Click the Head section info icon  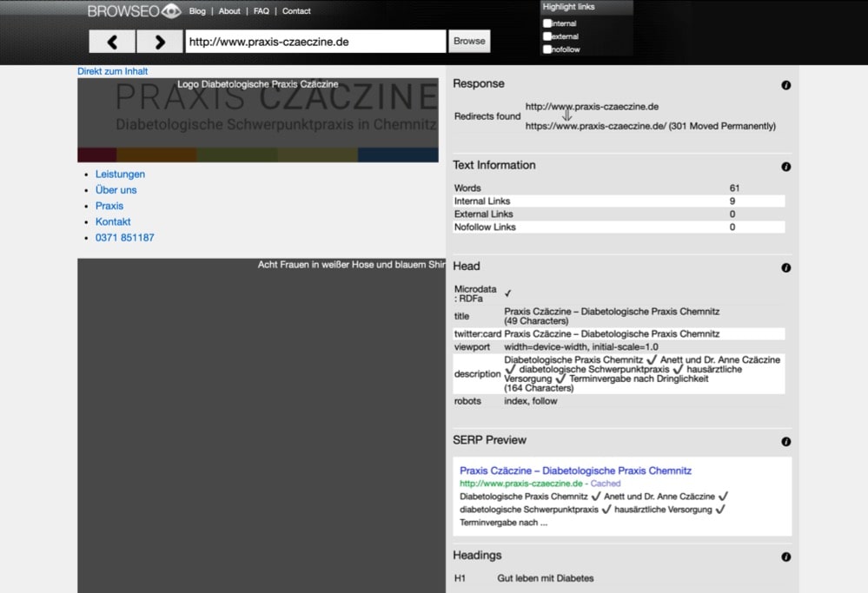click(x=785, y=268)
